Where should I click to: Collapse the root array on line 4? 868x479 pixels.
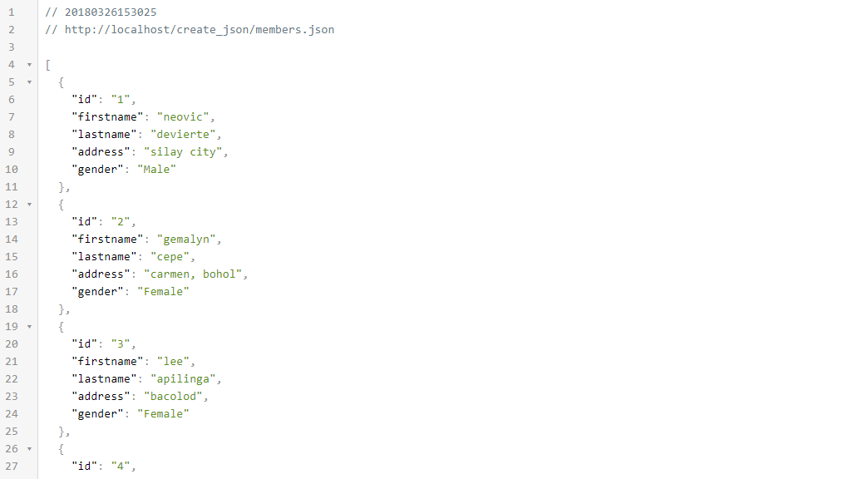click(x=29, y=65)
